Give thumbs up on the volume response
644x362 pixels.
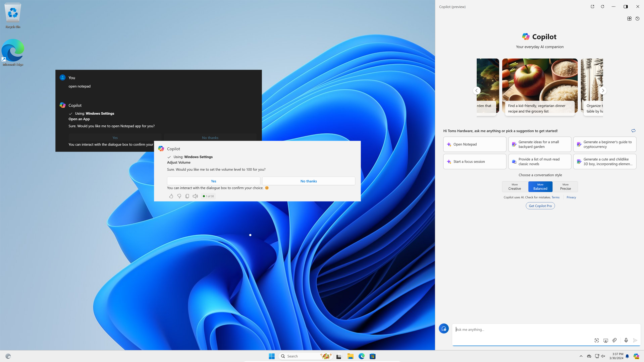tap(171, 196)
